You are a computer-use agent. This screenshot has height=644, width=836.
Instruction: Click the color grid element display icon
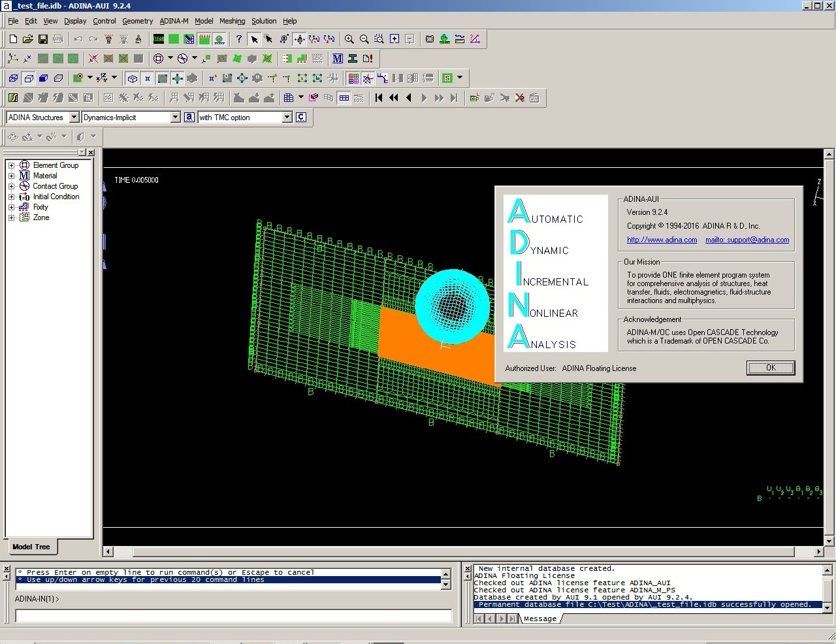(x=353, y=78)
